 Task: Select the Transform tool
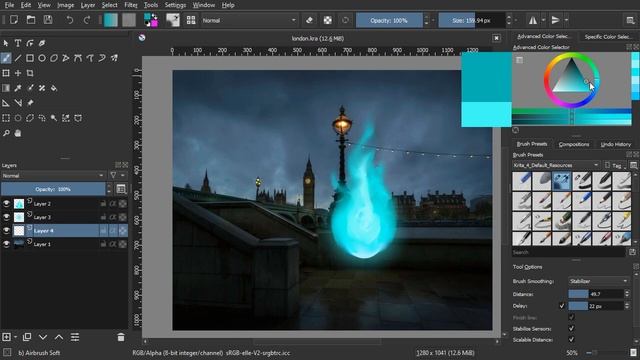(6, 73)
